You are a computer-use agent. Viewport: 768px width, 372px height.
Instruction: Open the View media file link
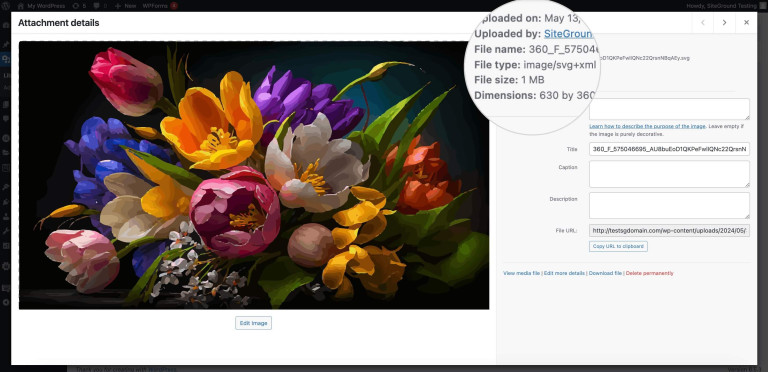522,273
